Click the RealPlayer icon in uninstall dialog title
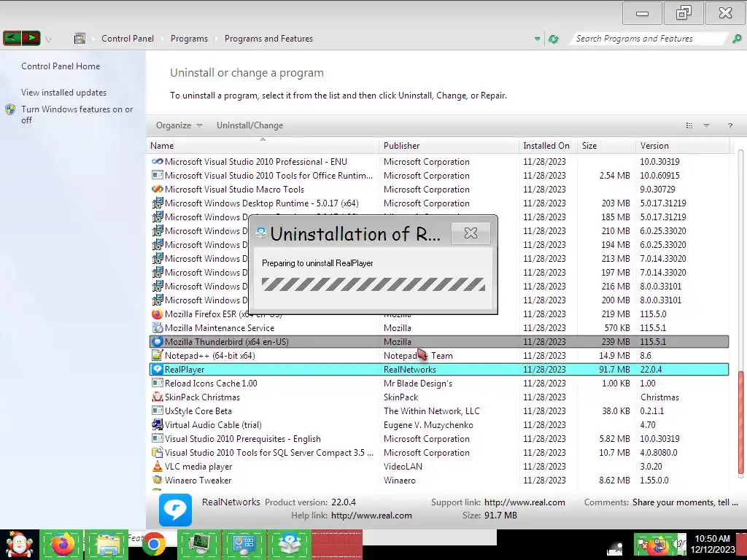 tap(261, 233)
